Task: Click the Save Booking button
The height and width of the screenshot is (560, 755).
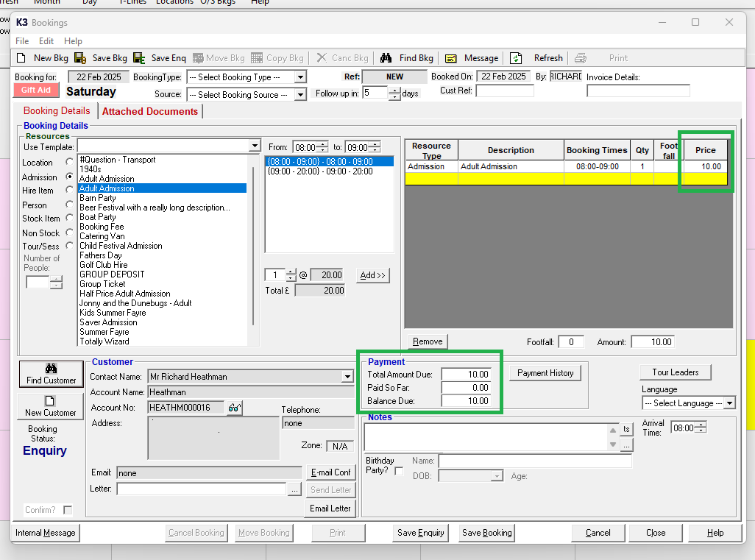Action: (x=486, y=533)
